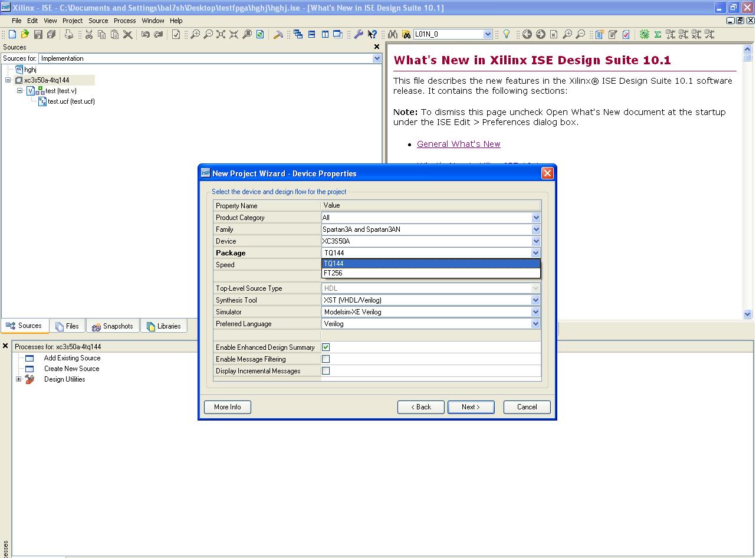The height and width of the screenshot is (558, 756).
Task: Open the Project menu
Action: 73,21
